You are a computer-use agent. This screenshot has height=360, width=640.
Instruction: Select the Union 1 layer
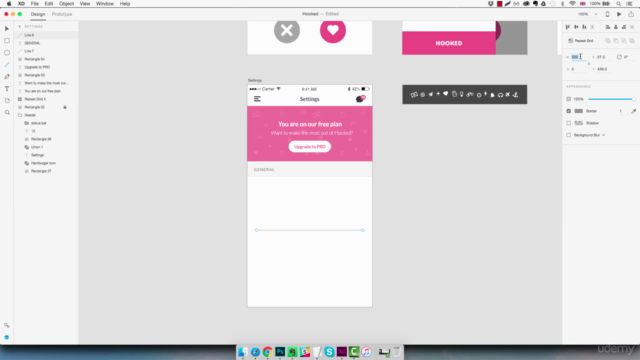(x=46, y=147)
